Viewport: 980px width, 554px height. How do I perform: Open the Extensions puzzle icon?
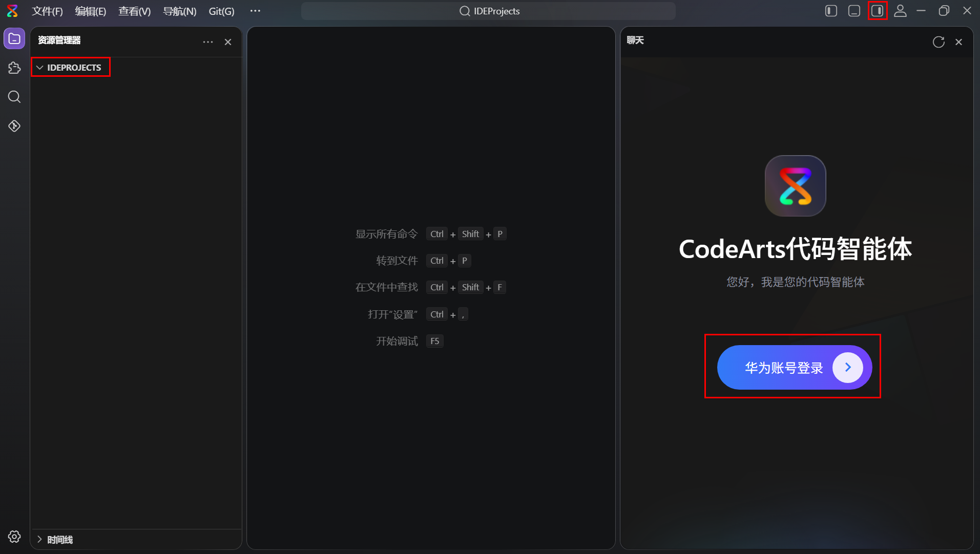point(14,68)
